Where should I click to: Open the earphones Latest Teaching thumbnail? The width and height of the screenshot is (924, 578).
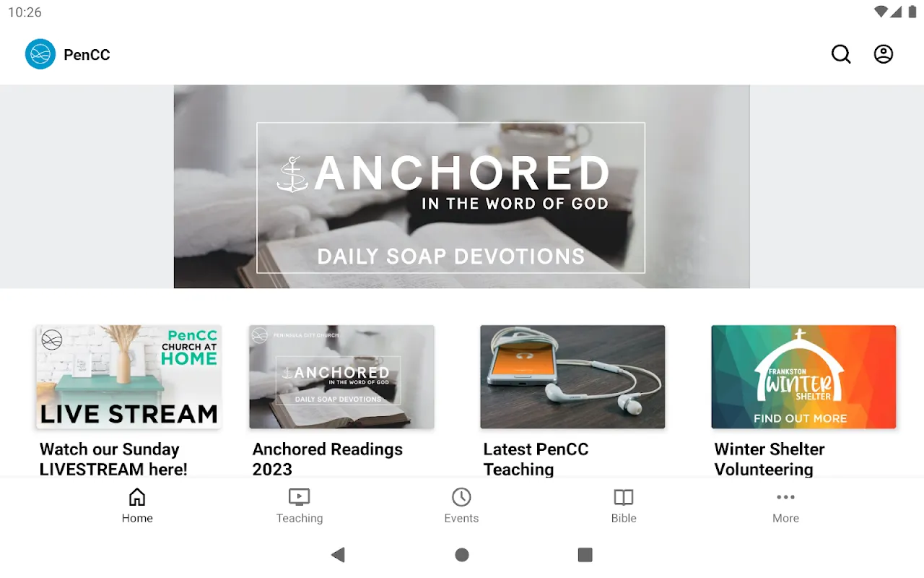572,377
